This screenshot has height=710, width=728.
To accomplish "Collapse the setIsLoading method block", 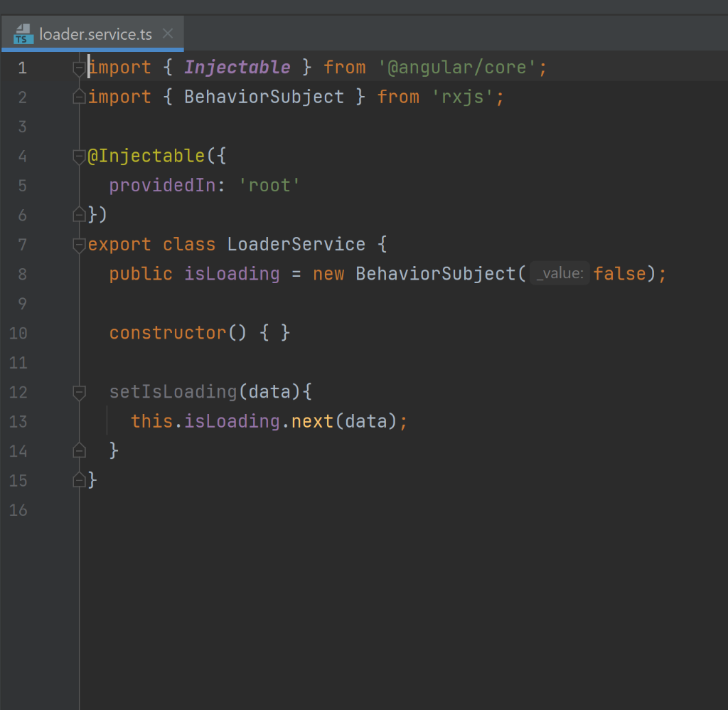I will point(78,392).
